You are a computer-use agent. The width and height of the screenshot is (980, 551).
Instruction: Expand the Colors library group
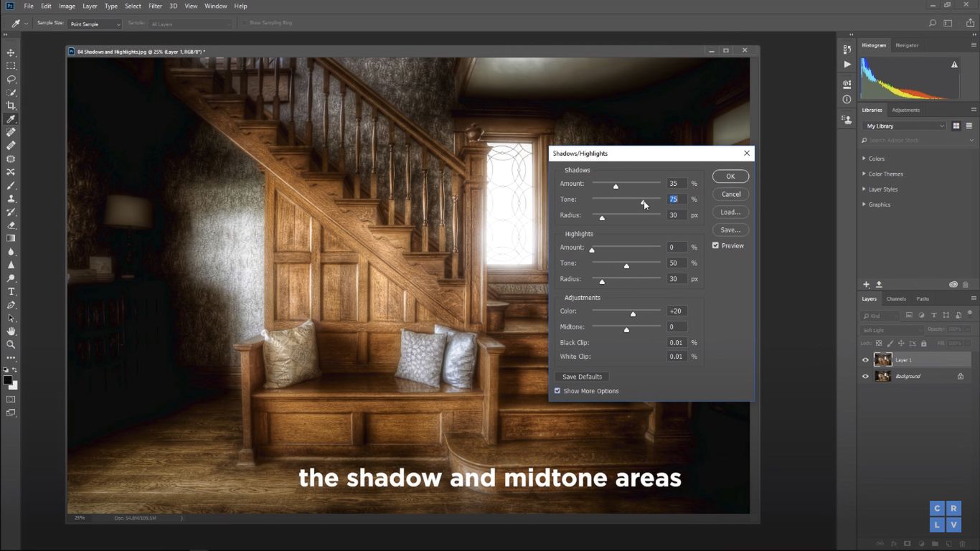(x=864, y=159)
